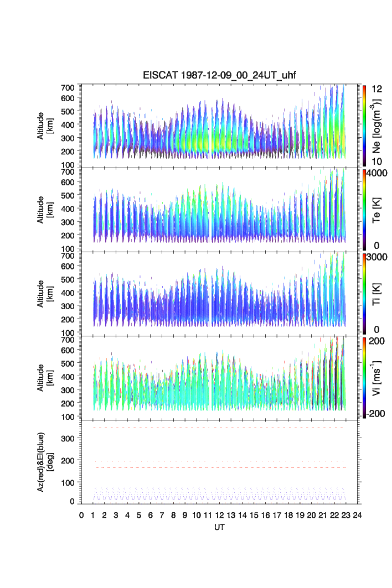Click the Vi ion velocity data plot

tap(219, 378)
